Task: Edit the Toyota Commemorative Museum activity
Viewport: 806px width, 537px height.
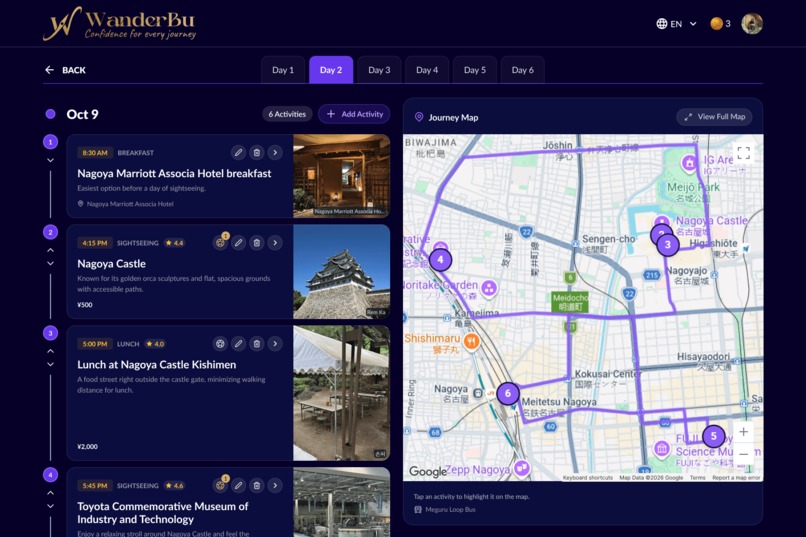Action: (x=238, y=485)
